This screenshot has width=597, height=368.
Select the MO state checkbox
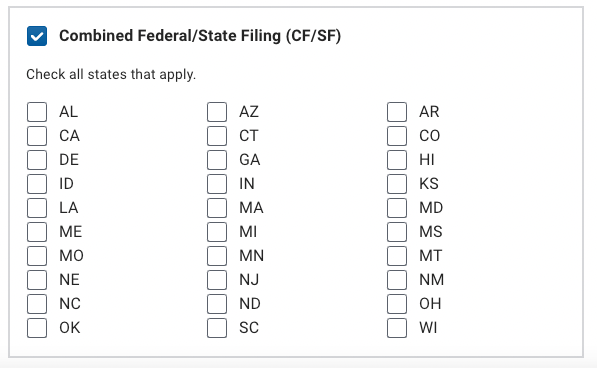point(37,256)
